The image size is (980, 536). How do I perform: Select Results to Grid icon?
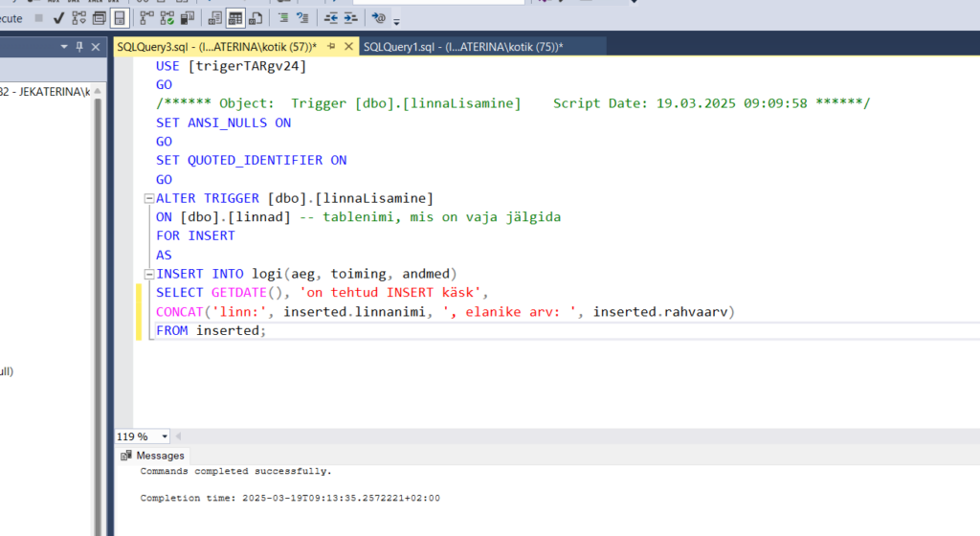point(235,18)
